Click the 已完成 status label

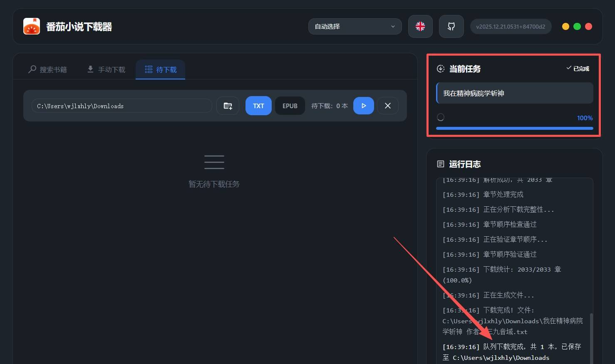click(x=578, y=68)
